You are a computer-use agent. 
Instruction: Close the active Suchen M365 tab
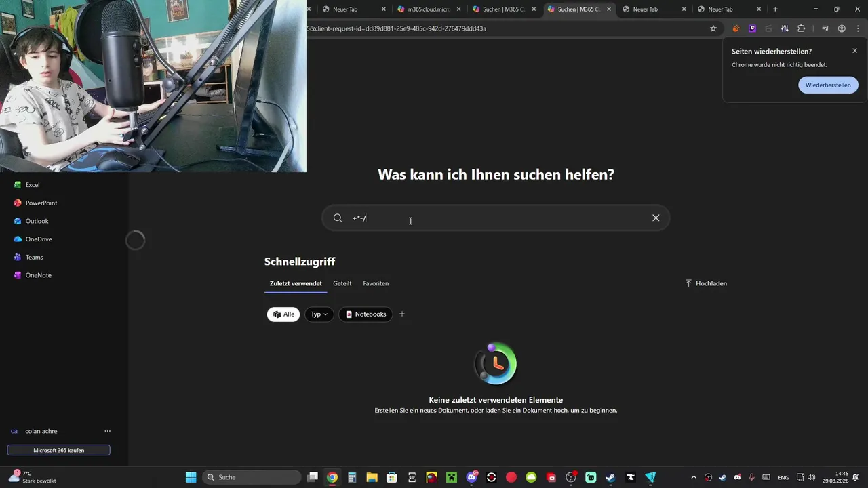(609, 9)
